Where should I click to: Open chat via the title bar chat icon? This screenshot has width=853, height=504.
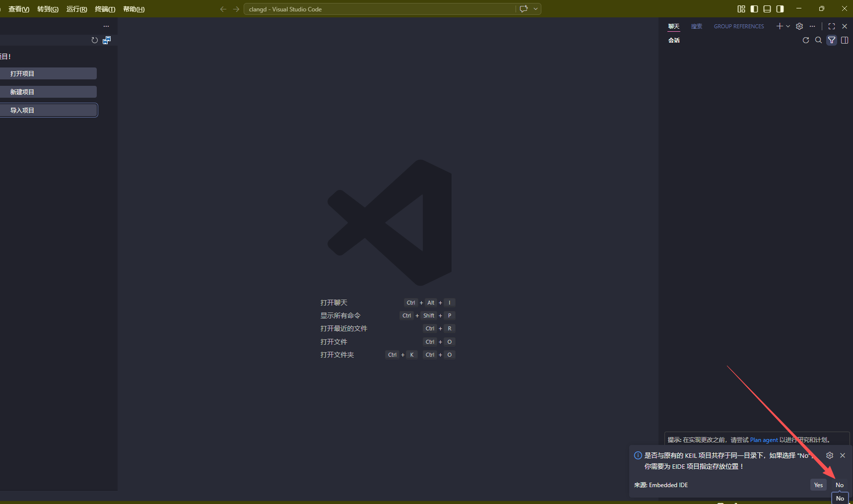pyautogui.click(x=524, y=9)
